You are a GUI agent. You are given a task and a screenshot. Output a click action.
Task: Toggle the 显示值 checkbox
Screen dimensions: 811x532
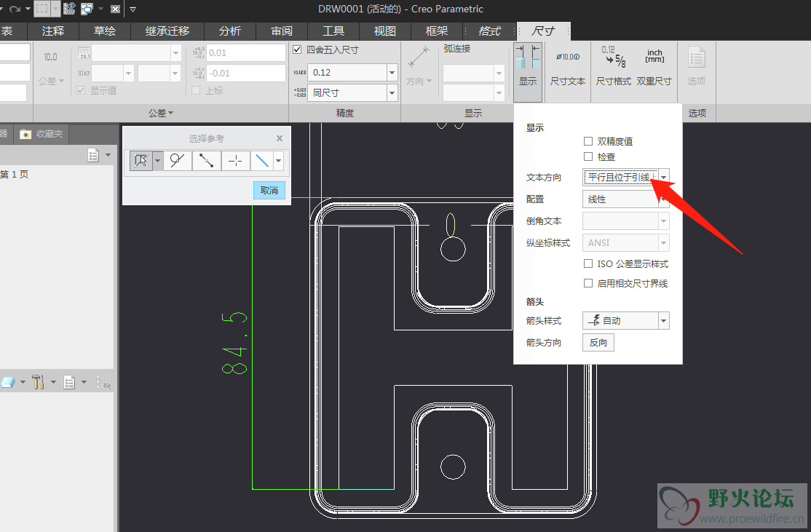tap(81, 90)
